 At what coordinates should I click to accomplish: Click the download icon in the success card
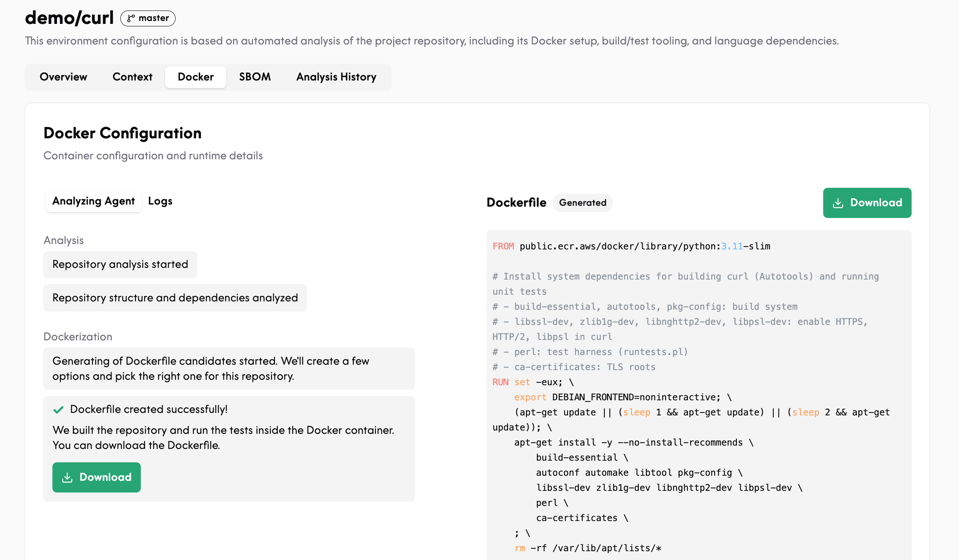67,477
